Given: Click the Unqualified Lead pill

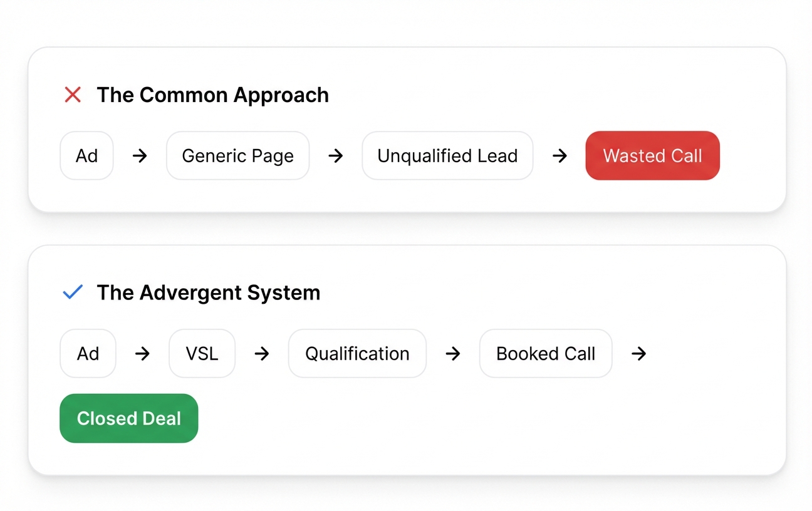Looking at the screenshot, I should (447, 156).
